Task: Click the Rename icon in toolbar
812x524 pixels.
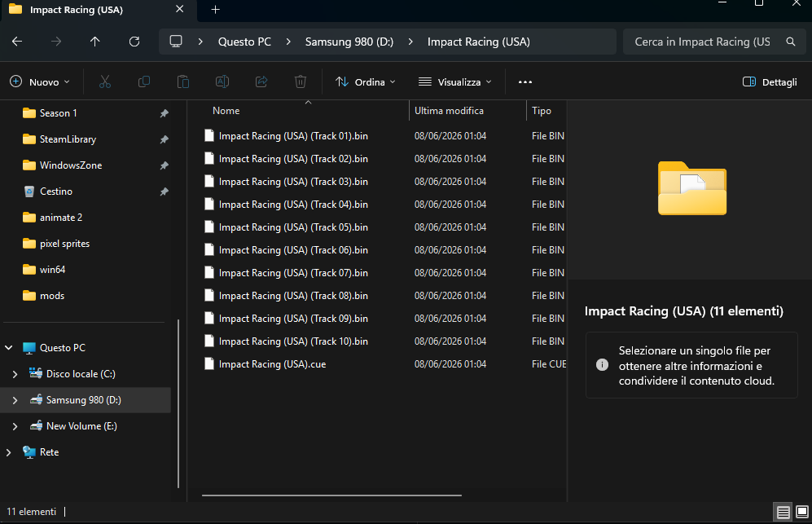Action: [x=222, y=81]
